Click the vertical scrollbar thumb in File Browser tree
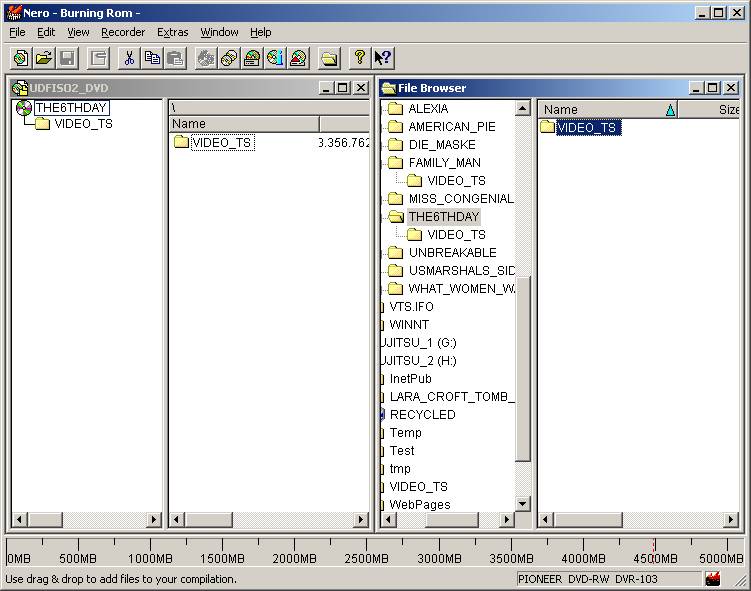The height and width of the screenshot is (591, 751). click(x=523, y=369)
